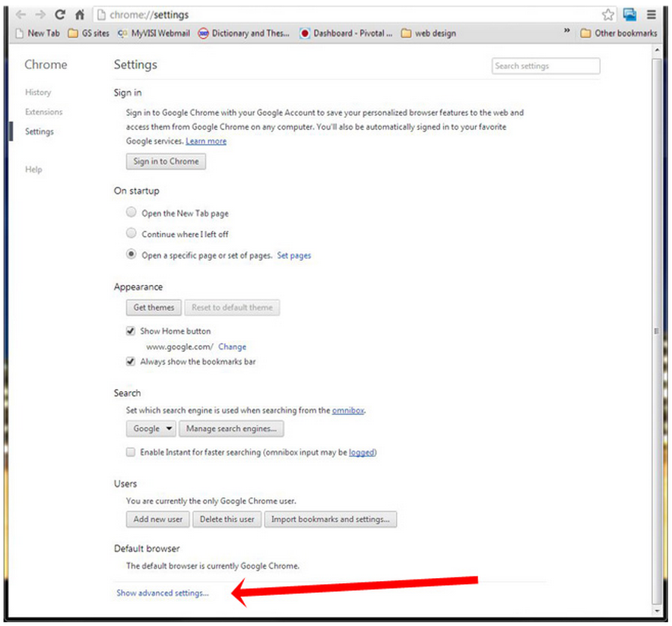Click the scrollbar down arrow
The image size is (672, 626).
click(x=657, y=611)
